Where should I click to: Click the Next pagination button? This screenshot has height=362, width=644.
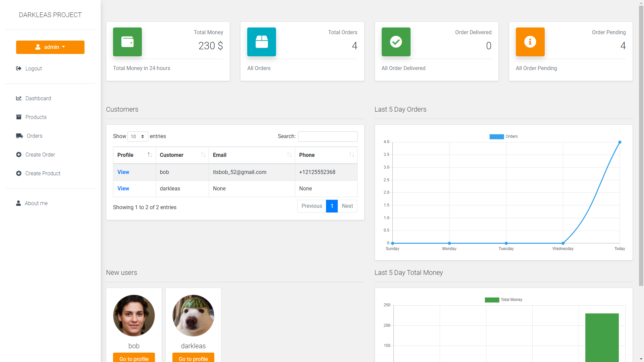(x=347, y=206)
